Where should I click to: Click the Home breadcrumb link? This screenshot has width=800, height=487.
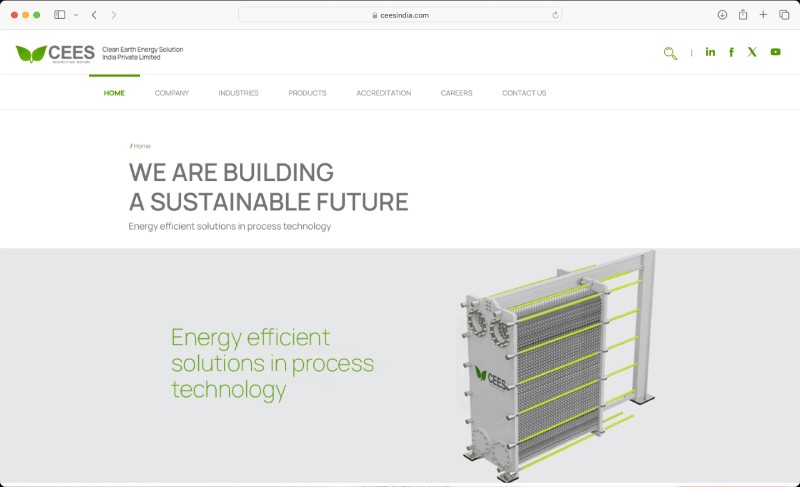142,146
